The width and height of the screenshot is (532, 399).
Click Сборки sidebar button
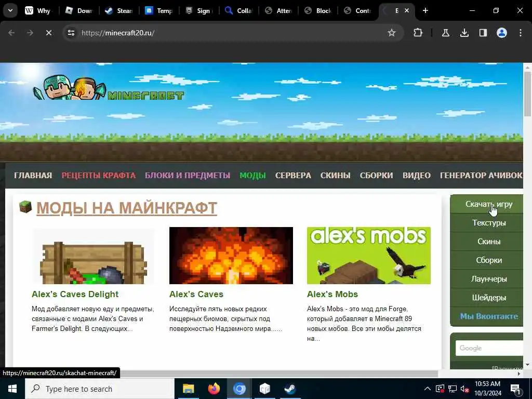coord(486,260)
